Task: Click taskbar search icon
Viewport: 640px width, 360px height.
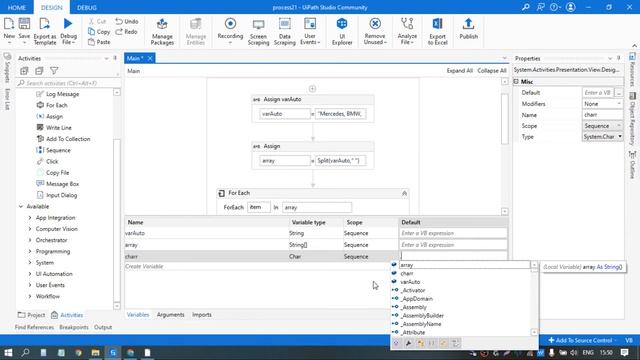Action: click(25, 352)
